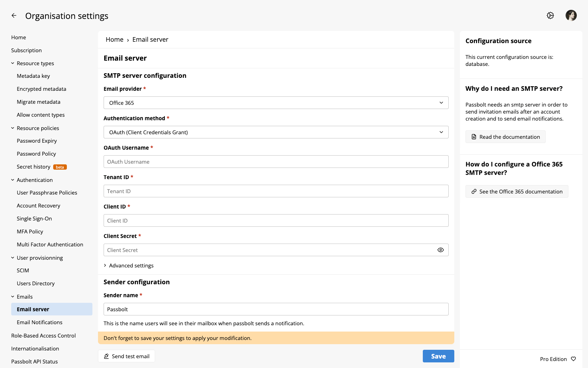Focus the Client ID field
This screenshot has width=588, height=368.
point(276,220)
